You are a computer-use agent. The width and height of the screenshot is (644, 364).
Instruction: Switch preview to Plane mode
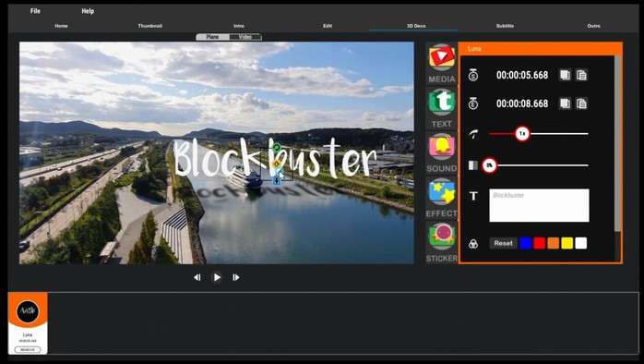[212, 37]
